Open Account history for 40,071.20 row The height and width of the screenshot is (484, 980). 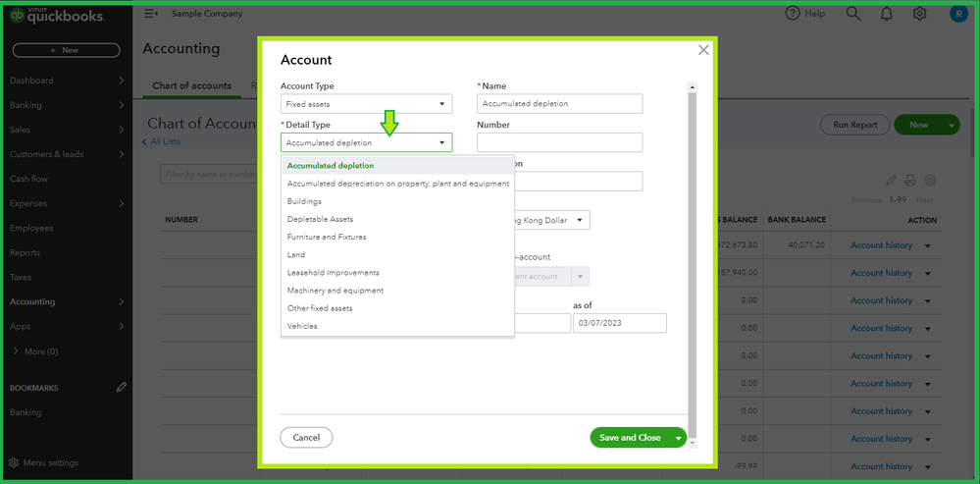point(881,245)
